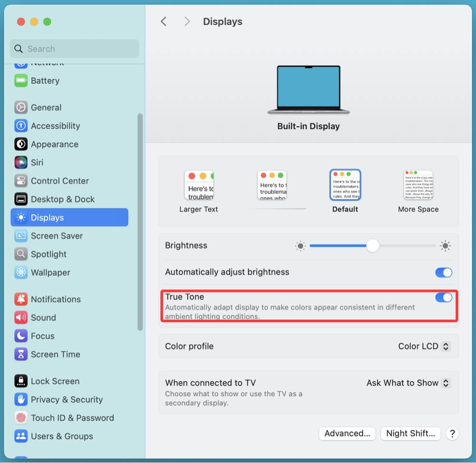Click the magnifier icon in the search bar

pyautogui.click(x=18, y=49)
